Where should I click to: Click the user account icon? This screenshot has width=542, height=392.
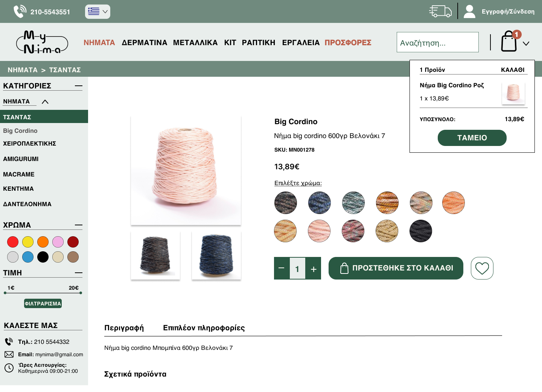(x=469, y=11)
